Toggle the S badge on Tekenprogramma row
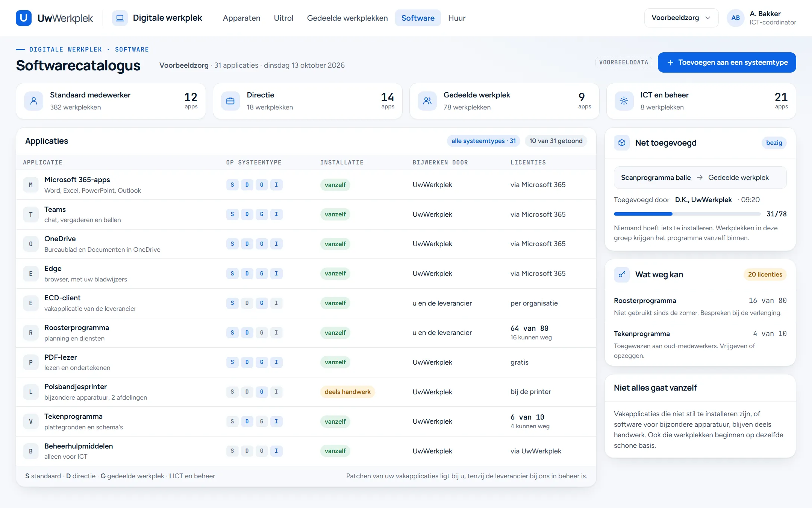 (x=232, y=421)
